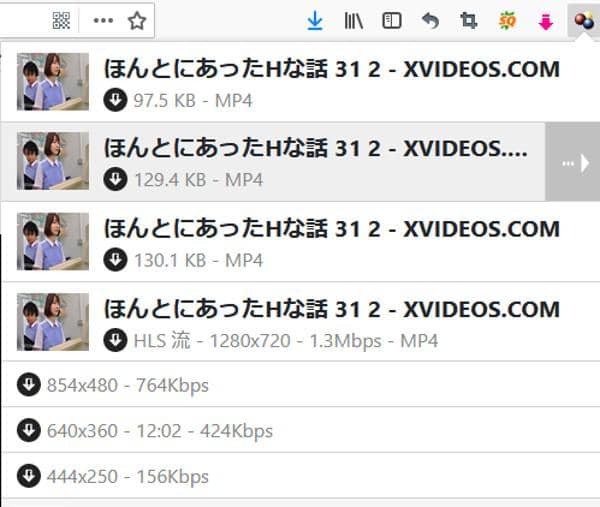Select title of the 97.5 KB entry

(332, 69)
